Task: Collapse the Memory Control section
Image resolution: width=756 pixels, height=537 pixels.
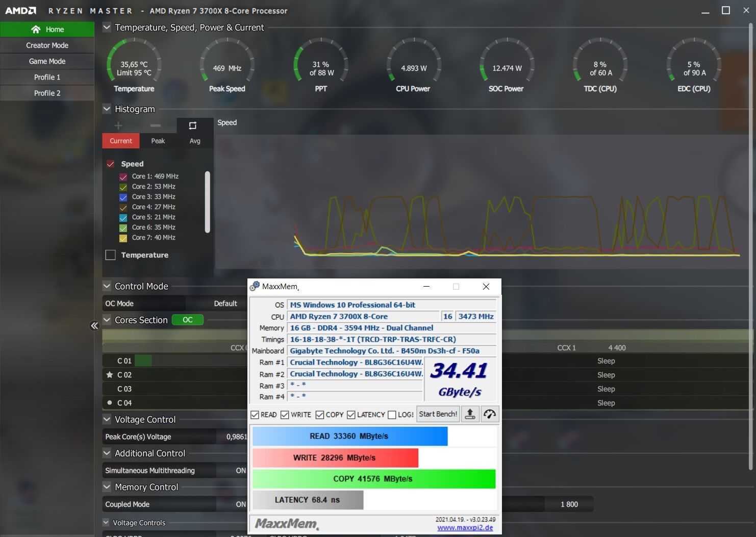Action: coord(107,487)
